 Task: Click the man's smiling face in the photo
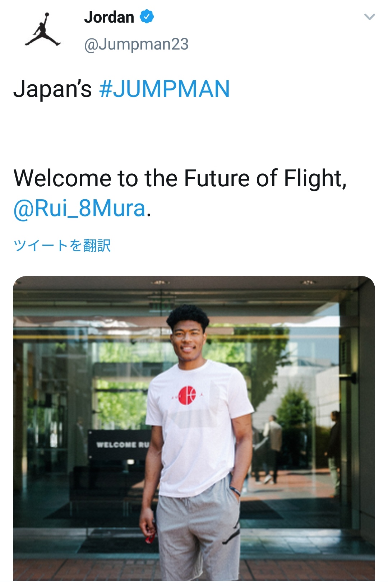pos(188,339)
